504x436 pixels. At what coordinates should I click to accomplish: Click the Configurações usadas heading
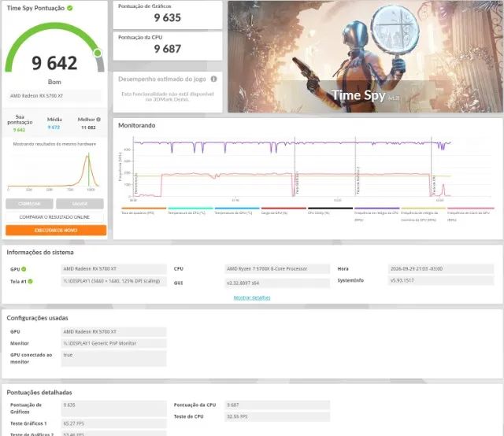[x=37, y=318]
